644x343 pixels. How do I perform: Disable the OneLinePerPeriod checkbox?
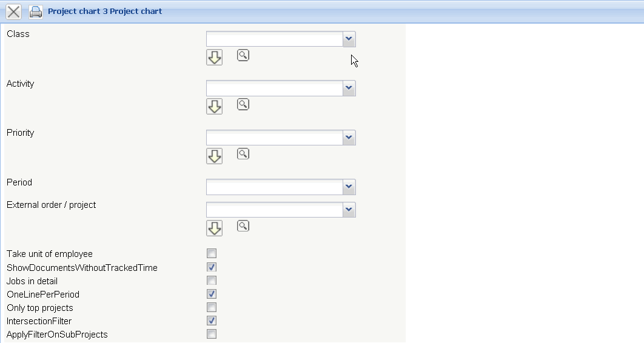[212, 294]
